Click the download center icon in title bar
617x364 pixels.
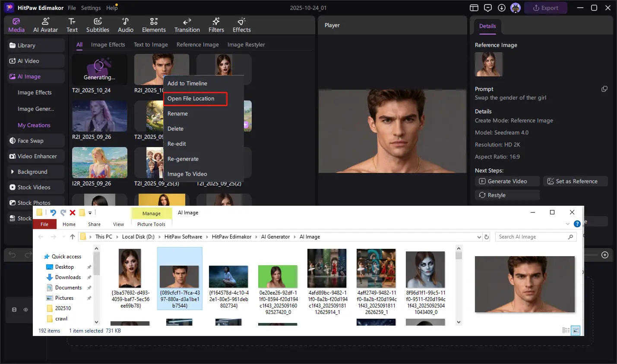click(x=501, y=8)
